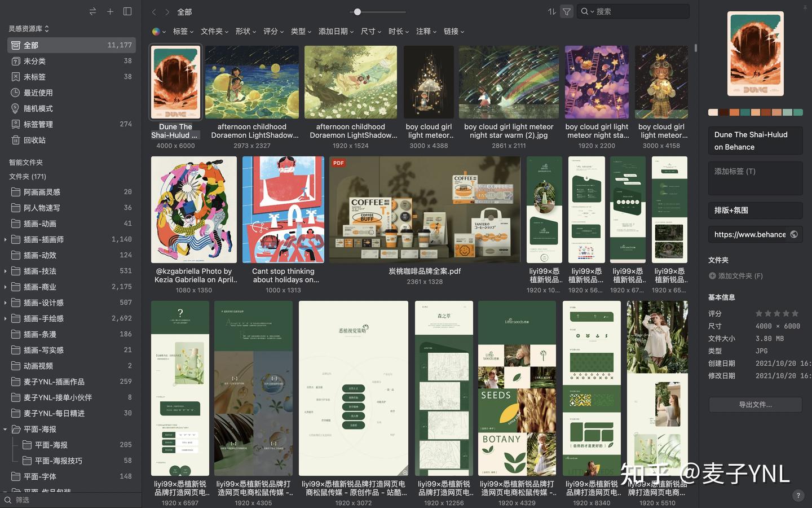
Task: Click the 标签管理 icon
Action: coord(16,124)
